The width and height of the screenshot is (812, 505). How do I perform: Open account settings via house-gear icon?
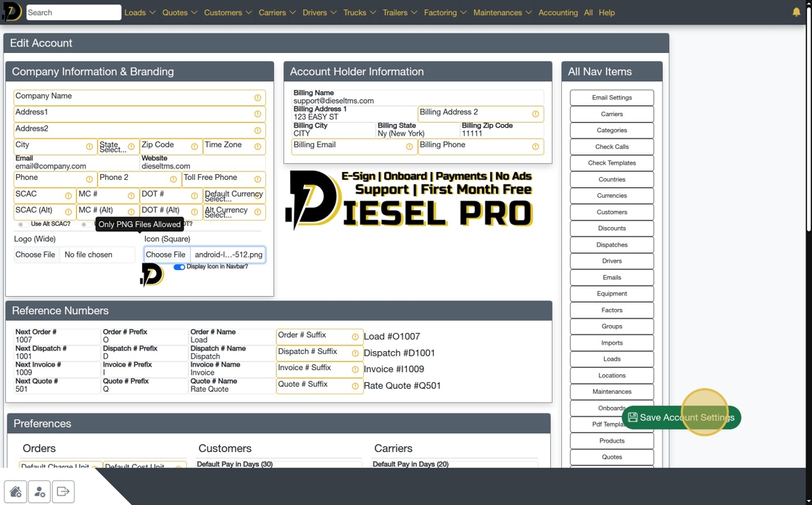15,491
